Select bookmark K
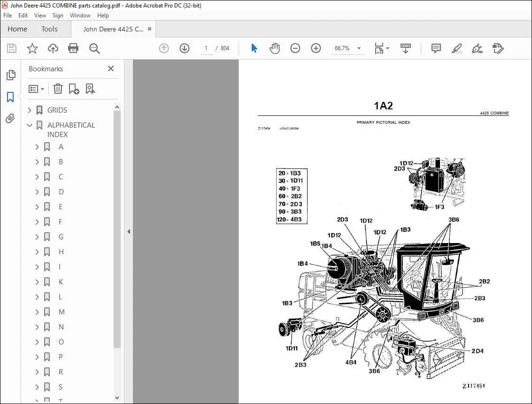The width and height of the screenshot is (532, 404). click(61, 282)
